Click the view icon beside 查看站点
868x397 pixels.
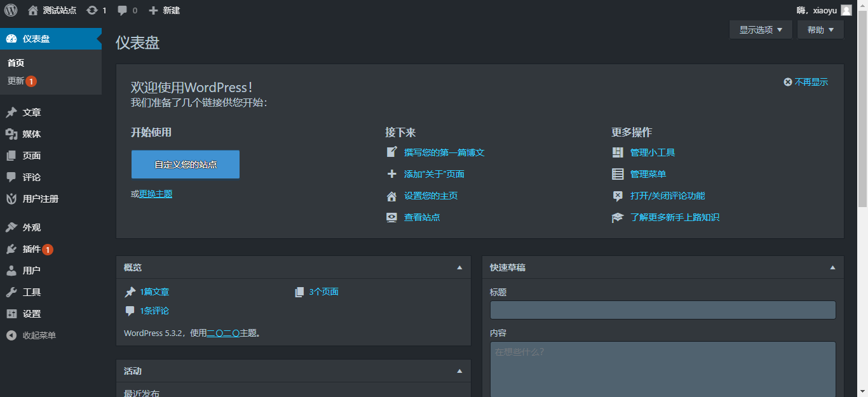392,217
